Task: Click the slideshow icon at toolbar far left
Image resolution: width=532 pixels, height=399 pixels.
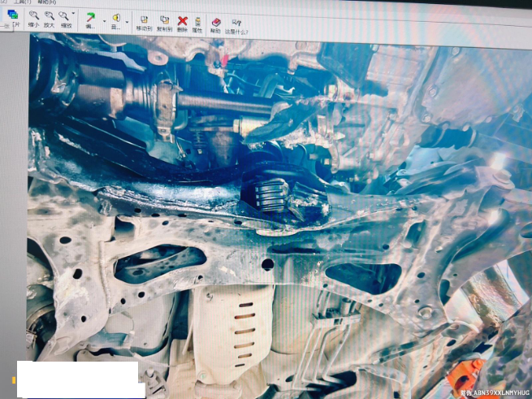Action: pyautogui.click(x=12, y=15)
